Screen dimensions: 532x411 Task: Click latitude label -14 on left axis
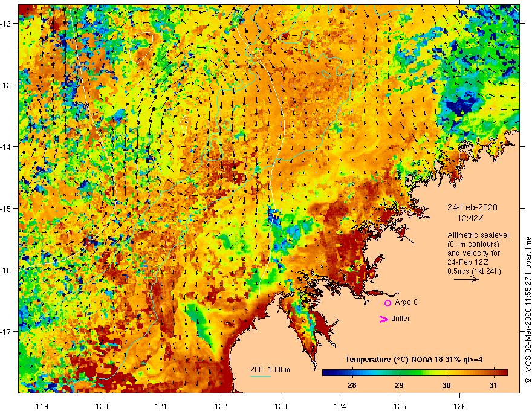(x=5, y=147)
